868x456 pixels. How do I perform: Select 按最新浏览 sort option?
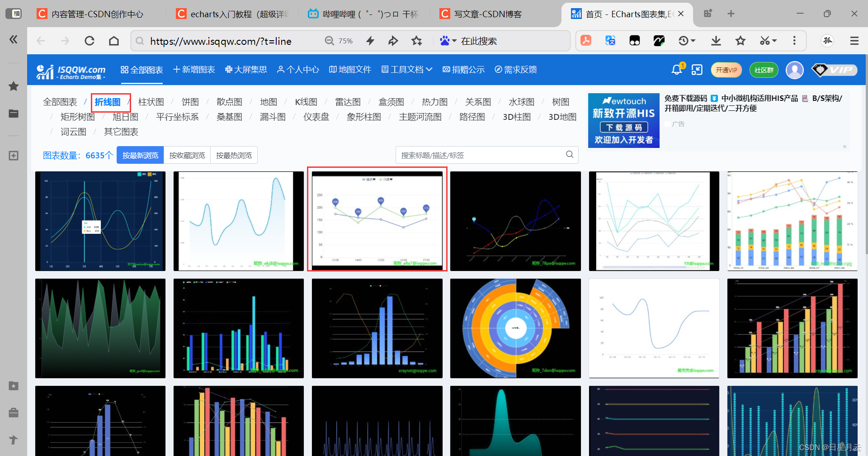pyautogui.click(x=140, y=155)
